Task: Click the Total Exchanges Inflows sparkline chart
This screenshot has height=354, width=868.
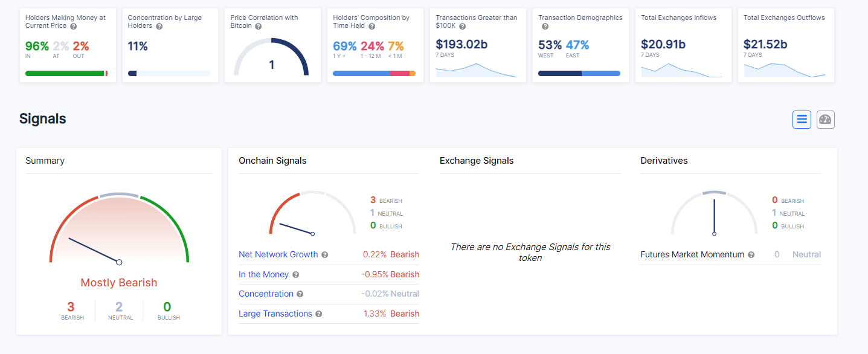Action: [x=681, y=70]
